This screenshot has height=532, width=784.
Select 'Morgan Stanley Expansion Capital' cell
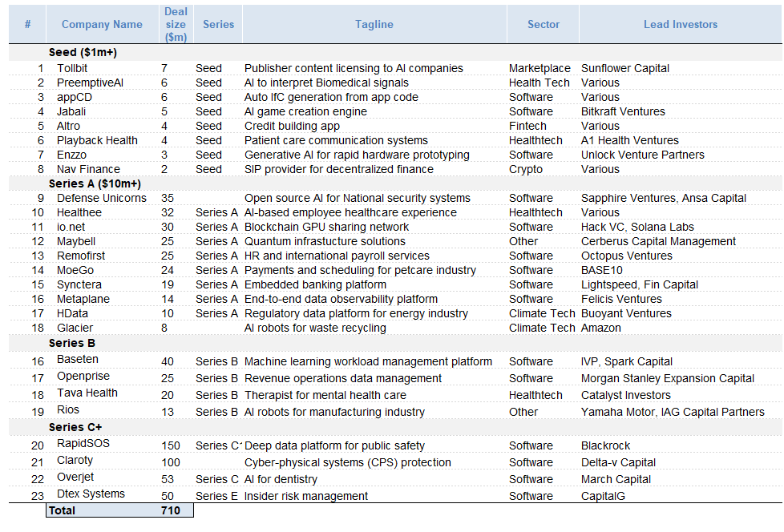(668, 379)
